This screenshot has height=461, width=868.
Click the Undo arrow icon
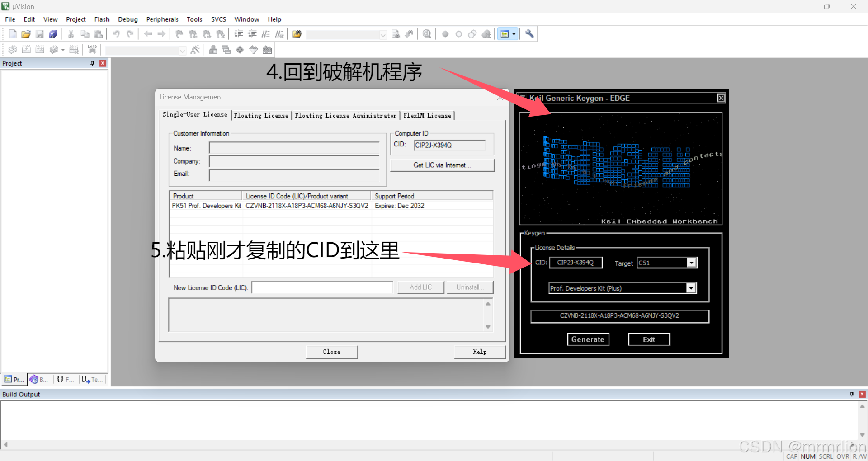(116, 34)
